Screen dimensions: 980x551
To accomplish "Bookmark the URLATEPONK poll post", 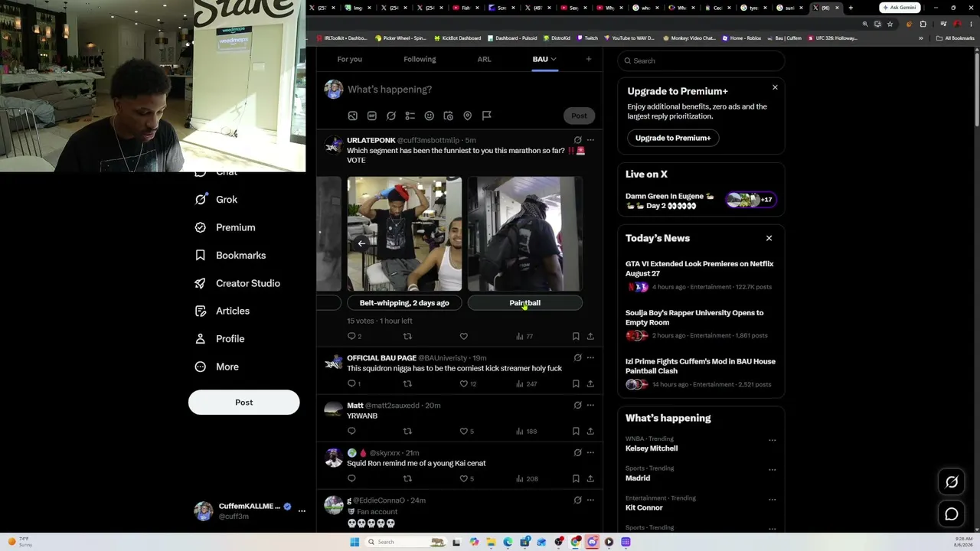I will (576, 336).
